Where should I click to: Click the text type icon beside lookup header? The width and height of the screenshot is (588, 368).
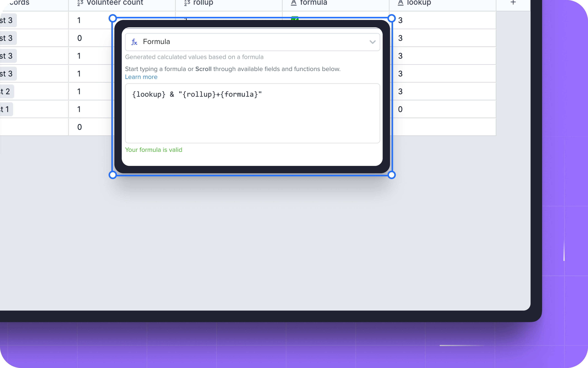401,3
